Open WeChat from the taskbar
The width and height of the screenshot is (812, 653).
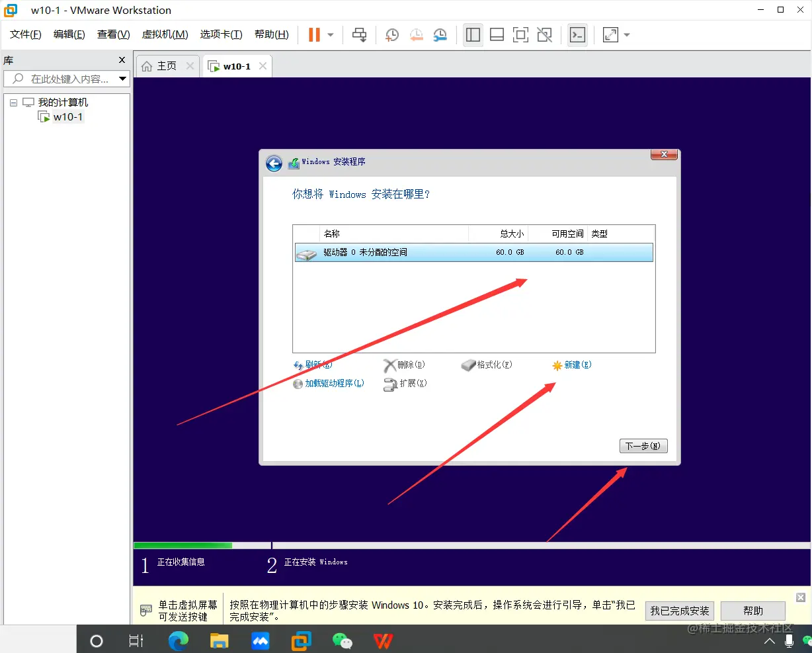coord(342,640)
